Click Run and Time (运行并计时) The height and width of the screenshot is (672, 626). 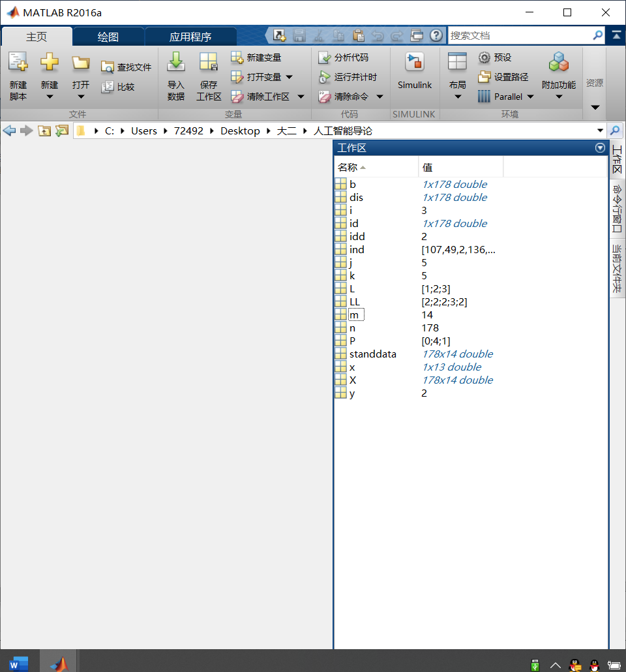(348, 77)
